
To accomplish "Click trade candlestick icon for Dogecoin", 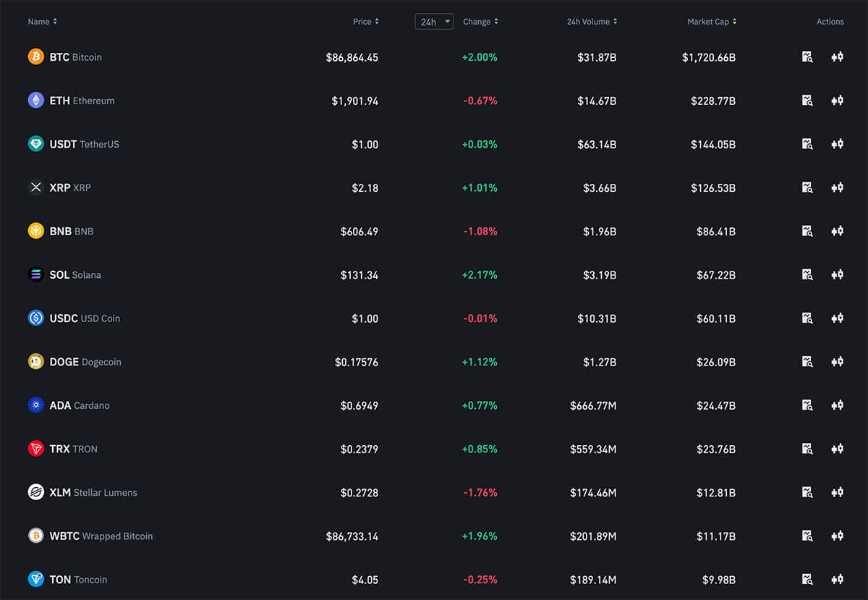I will click(837, 361).
